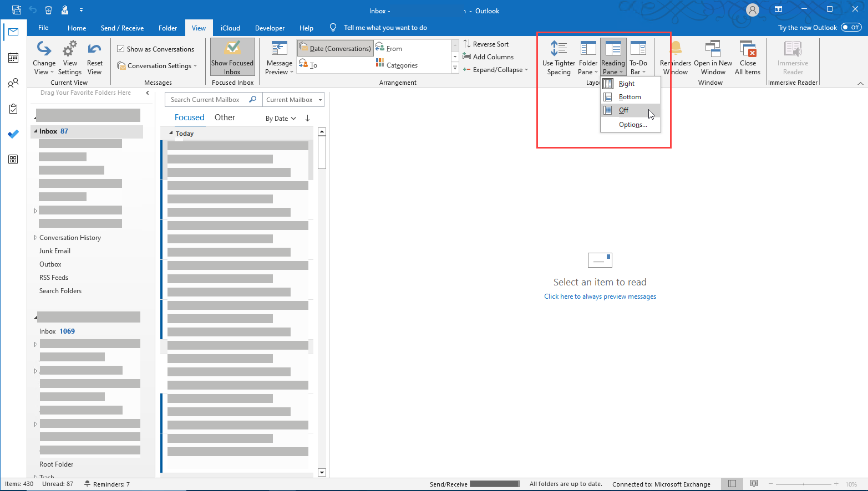Open the Conversation Settings dropdown
The height and width of the screenshot is (491, 868).
(158, 65)
